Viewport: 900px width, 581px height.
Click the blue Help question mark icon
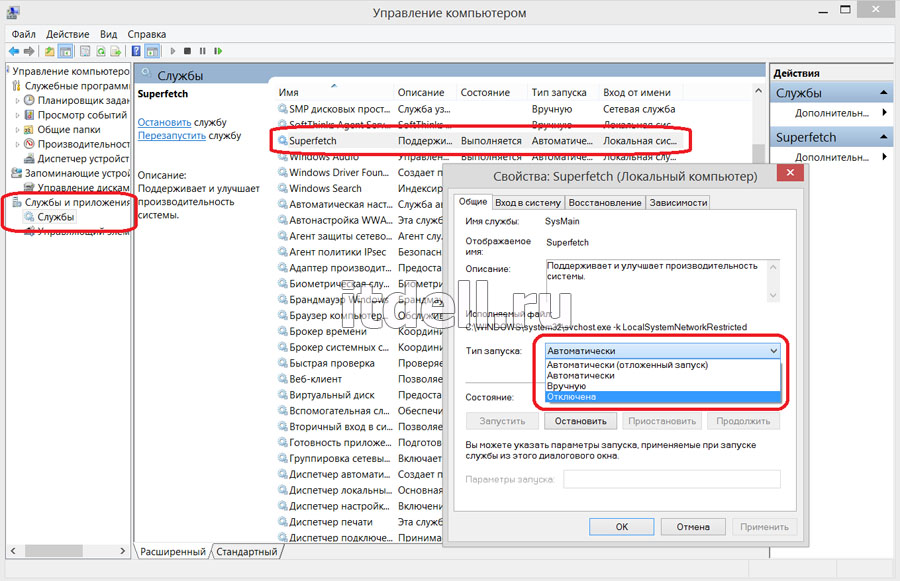pos(136,51)
